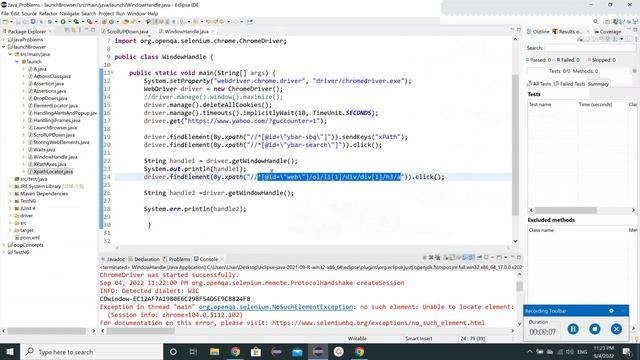Select the Failed Tests tab
The width and height of the screenshot is (640, 360).
[569, 84]
